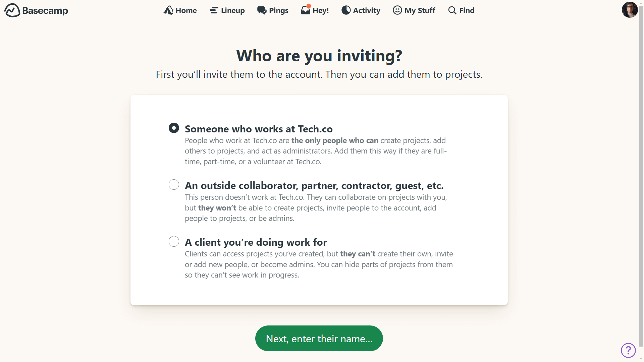Open the Help question mark button

click(628, 350)
